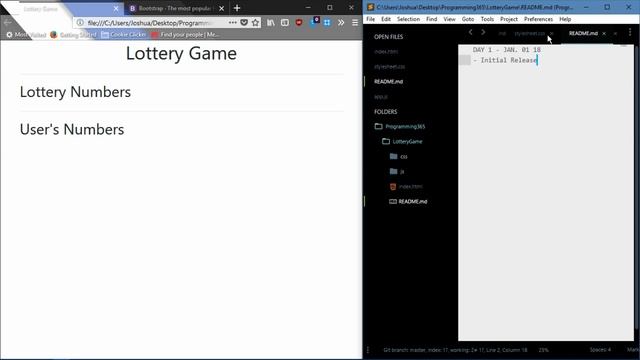640x360 pixels.
Task: Select README.md in Open Files
Action: click(388, 82)
